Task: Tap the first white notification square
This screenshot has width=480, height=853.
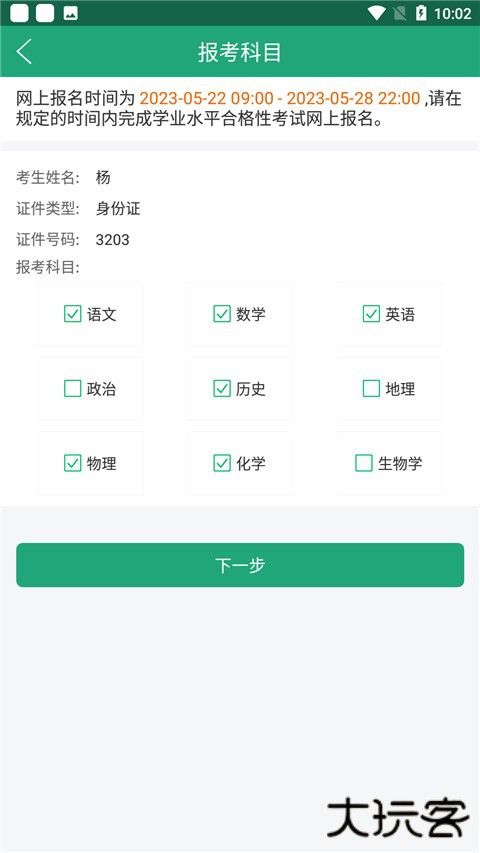Action: point(20,13)
